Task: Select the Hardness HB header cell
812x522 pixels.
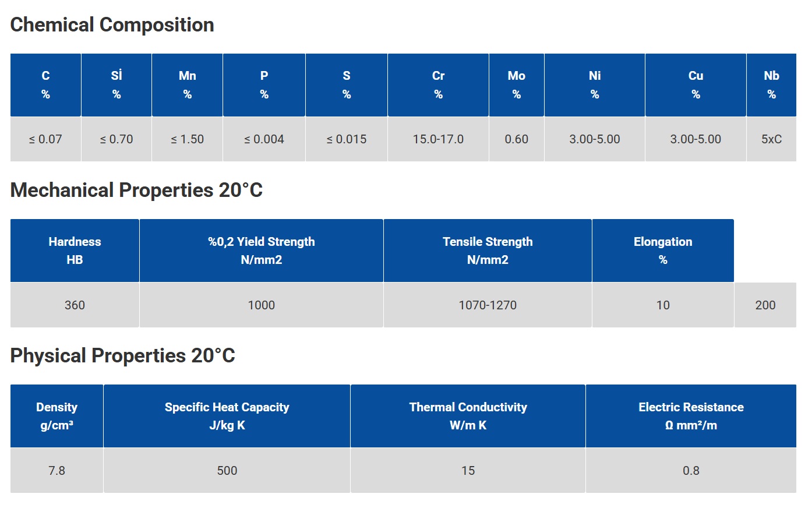Action: coord(75,251)
